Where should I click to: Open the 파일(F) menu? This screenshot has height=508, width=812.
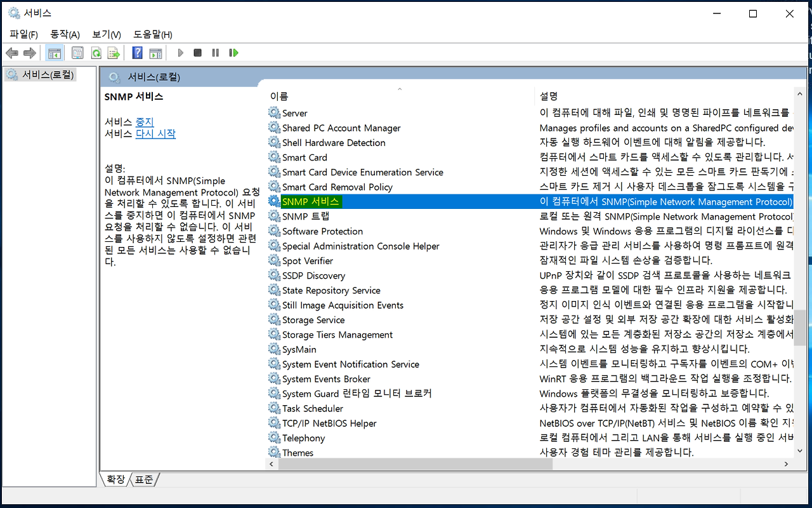click(x=23, y=34)
